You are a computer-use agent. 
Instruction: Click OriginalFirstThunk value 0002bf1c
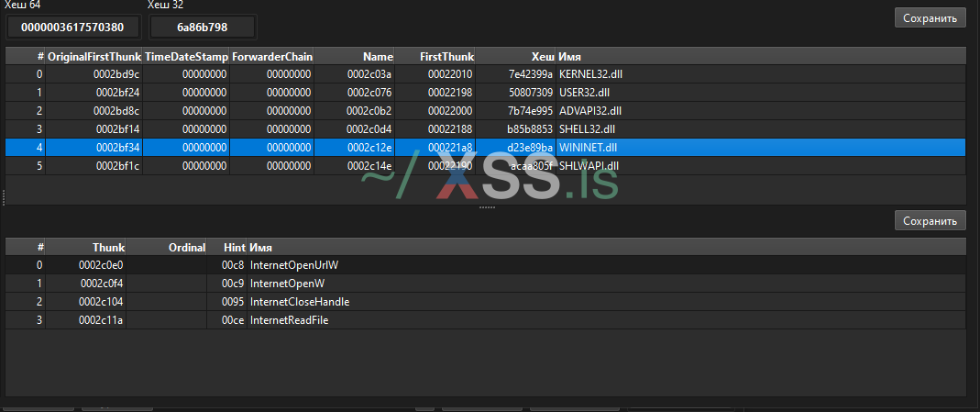point(116,166)
